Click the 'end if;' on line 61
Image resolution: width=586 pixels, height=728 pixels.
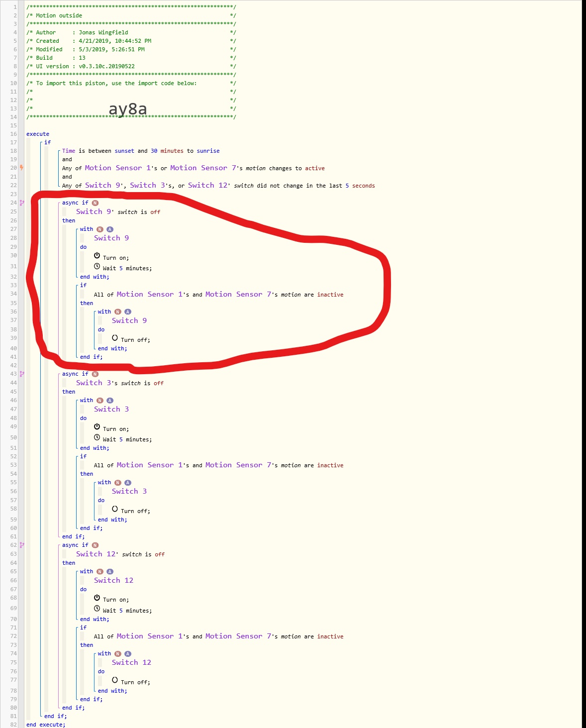pos(74,536)
